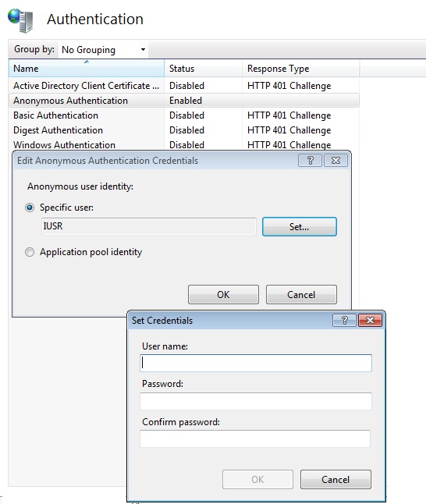Confirm Edit Anonymous Authentication with OK
The width and height of the screenshot is (426, 504).
[x=223, y=295]
